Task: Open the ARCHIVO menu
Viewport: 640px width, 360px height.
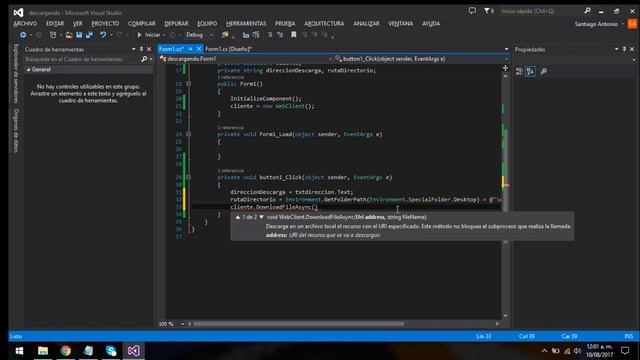Action: tap(25, 24)
